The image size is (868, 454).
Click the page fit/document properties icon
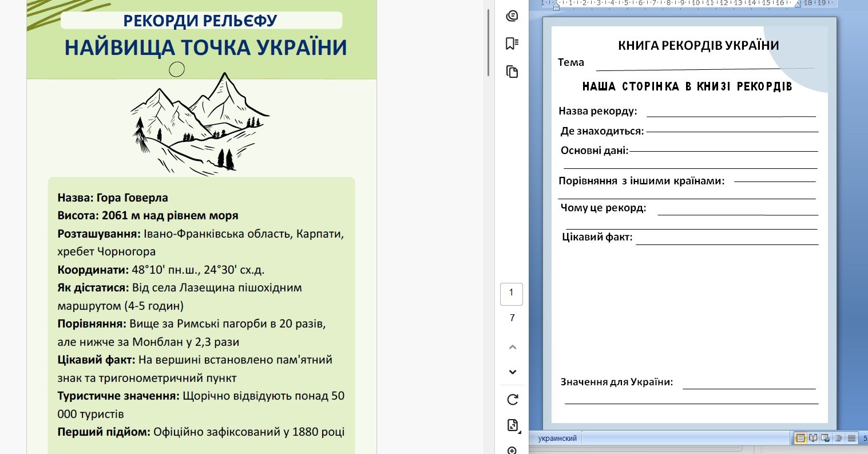point(512,425)
